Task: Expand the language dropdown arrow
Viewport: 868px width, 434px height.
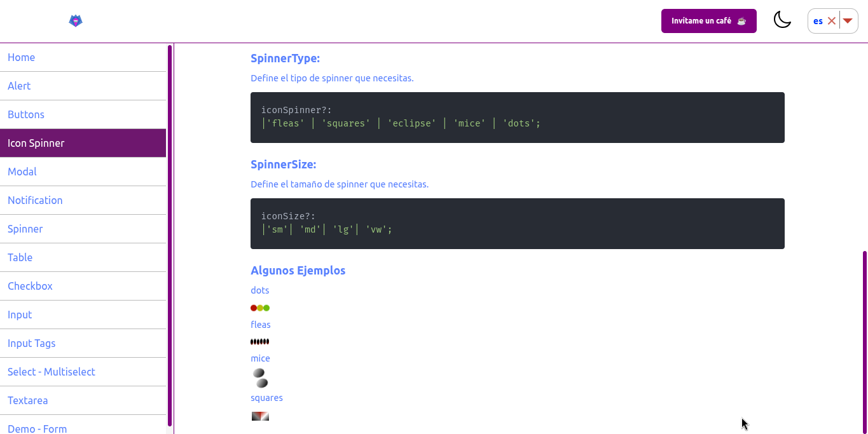Action: click(847, 21)
